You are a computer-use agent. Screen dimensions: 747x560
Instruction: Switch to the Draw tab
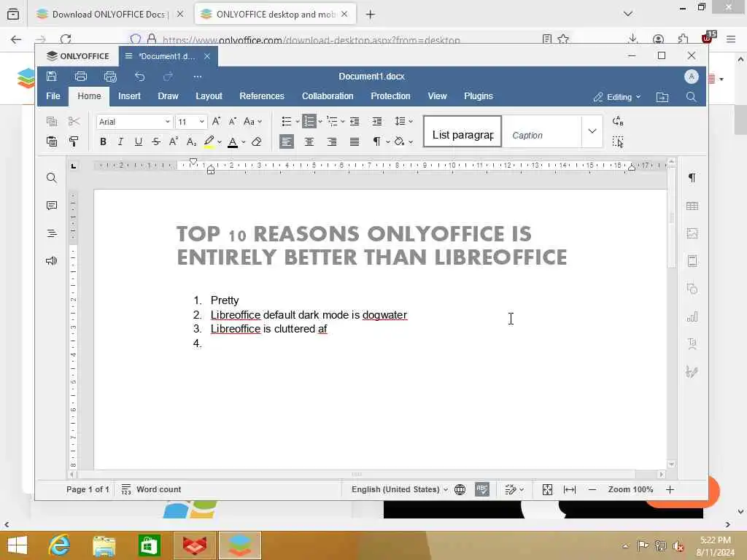pos(168,96)
